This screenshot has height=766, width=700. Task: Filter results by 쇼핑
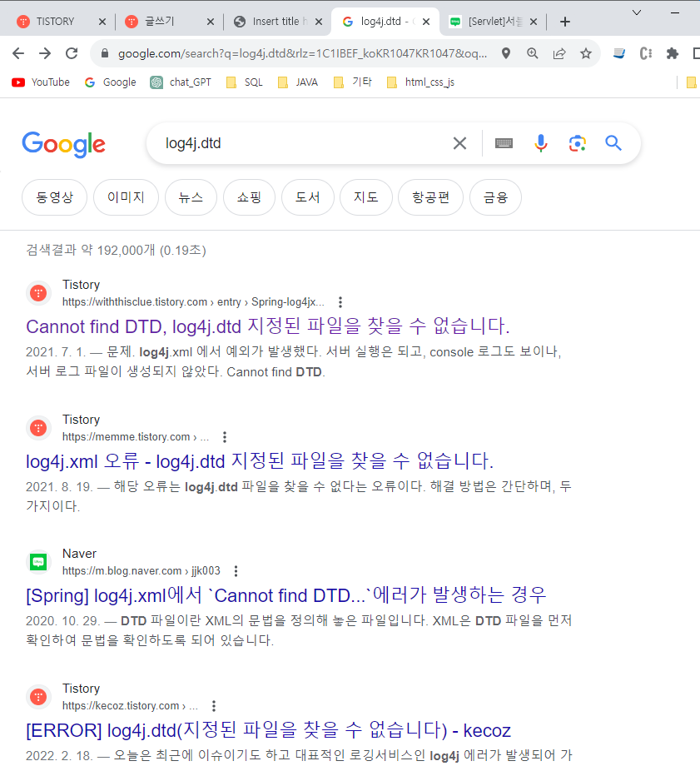pyautogui.click(x=249, y=197)
